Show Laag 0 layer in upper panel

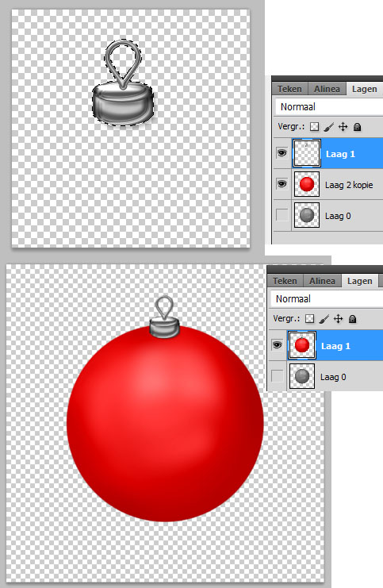(x=282, y=215)
